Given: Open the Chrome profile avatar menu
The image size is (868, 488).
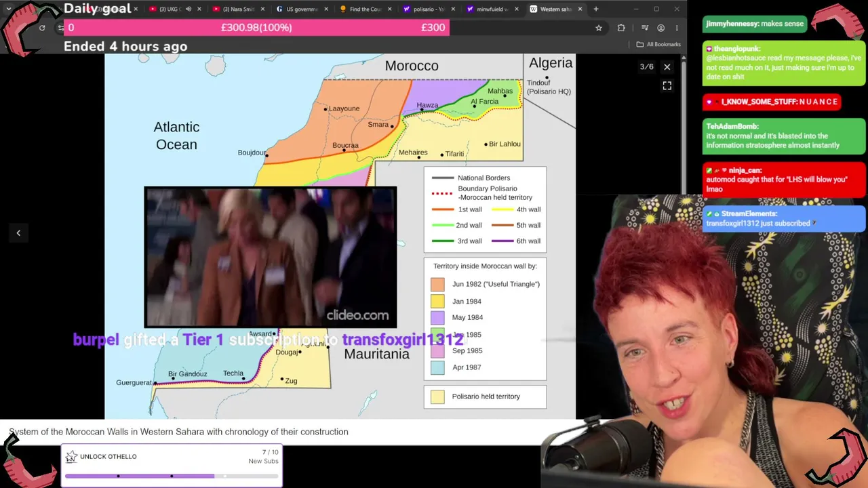Looking at the screenshot, I should point(660,28).
